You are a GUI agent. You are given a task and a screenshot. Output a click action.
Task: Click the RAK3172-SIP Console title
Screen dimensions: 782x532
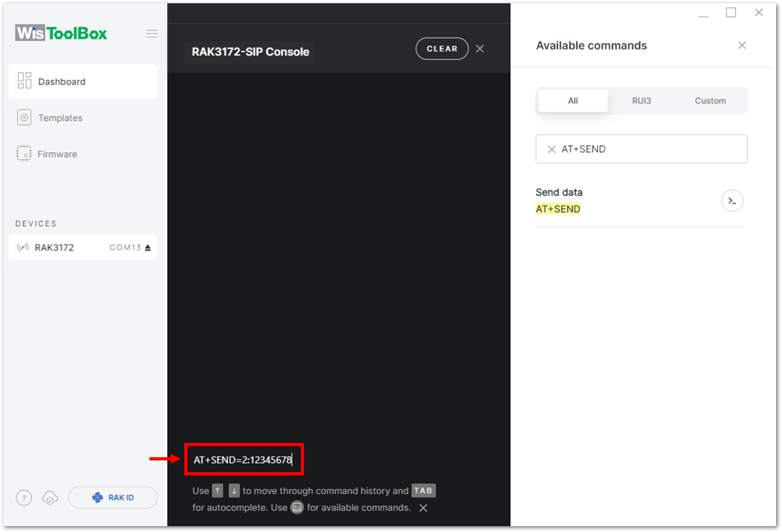click(250, 52)
